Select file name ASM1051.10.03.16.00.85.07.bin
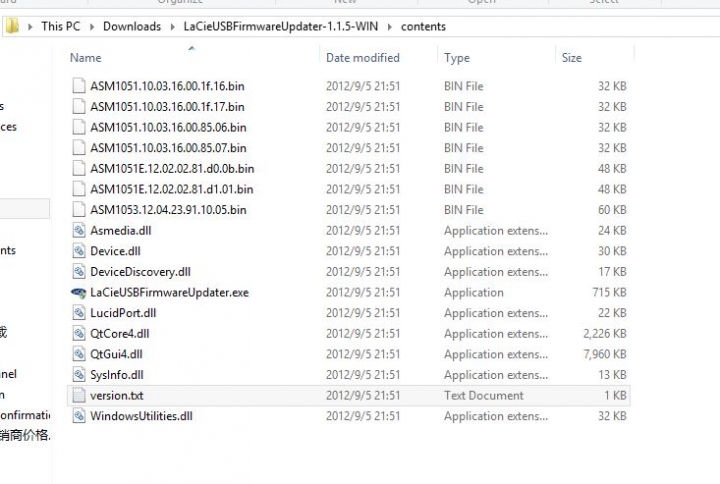The width and height of the screenshot is (720, 484). [168, 148]
